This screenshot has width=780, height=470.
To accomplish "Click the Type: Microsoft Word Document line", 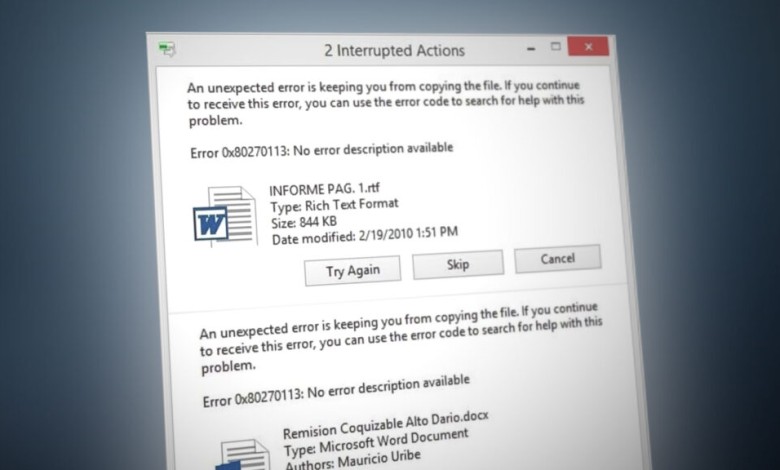I will coord(376,443).
